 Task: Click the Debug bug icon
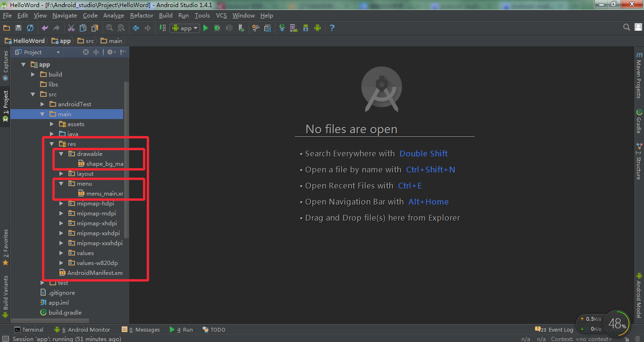[x=217, y=28]
